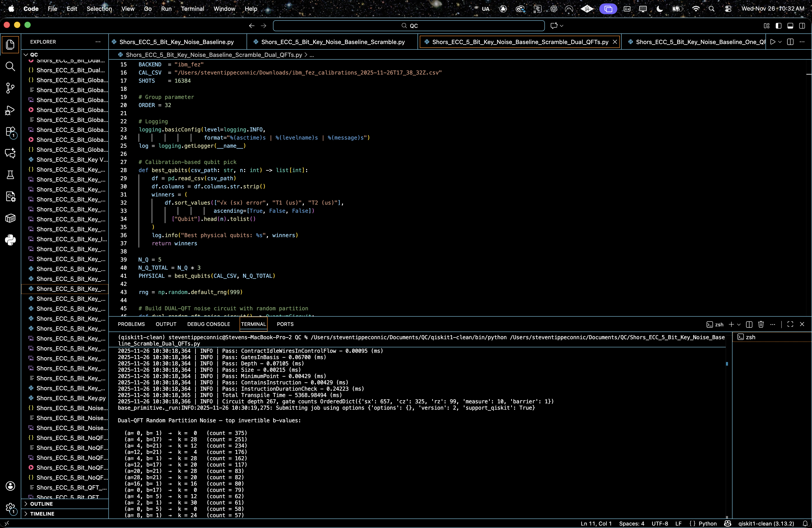Kill terminal with trash icon

(761, 324)
